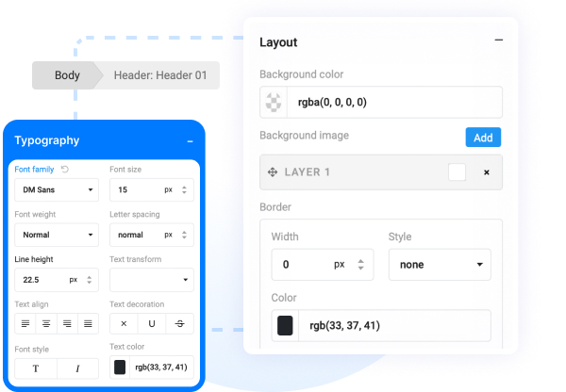Justify text alignment
566x392 pixels.
88,323
